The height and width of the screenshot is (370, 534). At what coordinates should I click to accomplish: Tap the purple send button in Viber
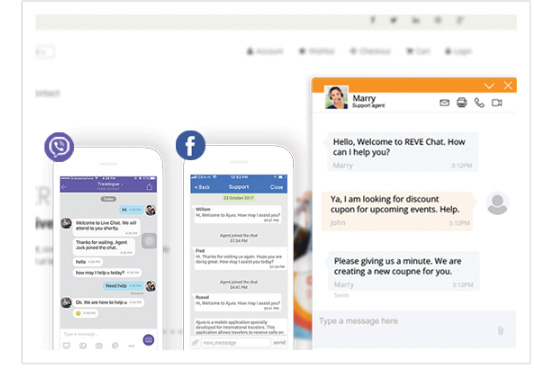click(148, 340)
